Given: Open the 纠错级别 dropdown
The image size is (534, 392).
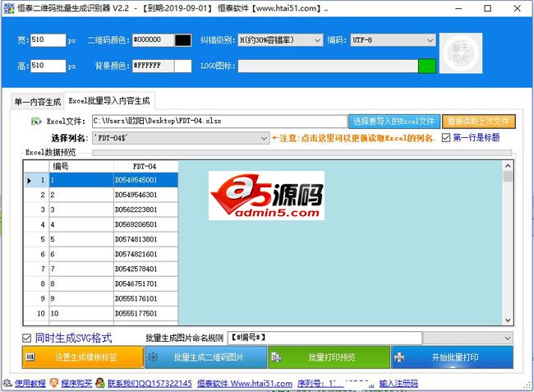Looking at the screenshot, I should [x=317, y=40].
